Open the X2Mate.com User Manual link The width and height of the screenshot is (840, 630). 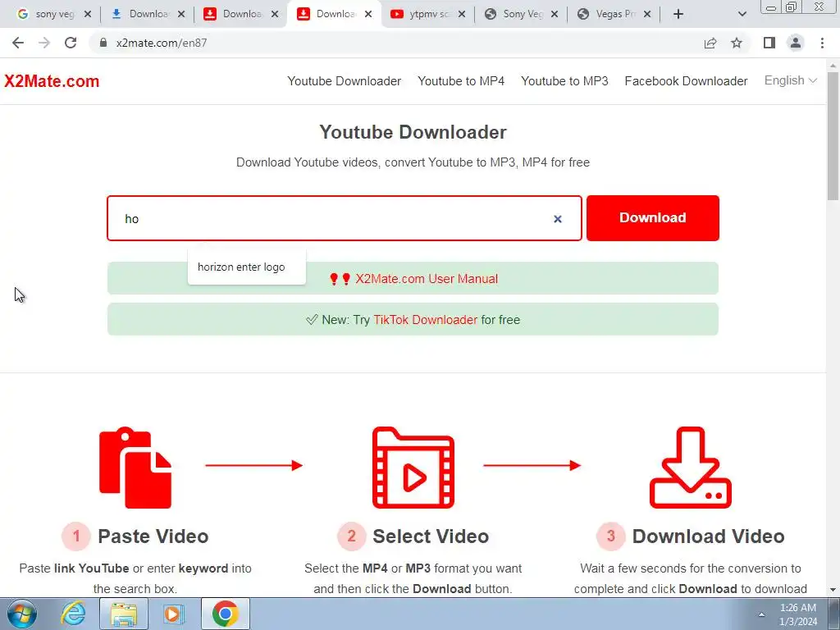point(427,279)
